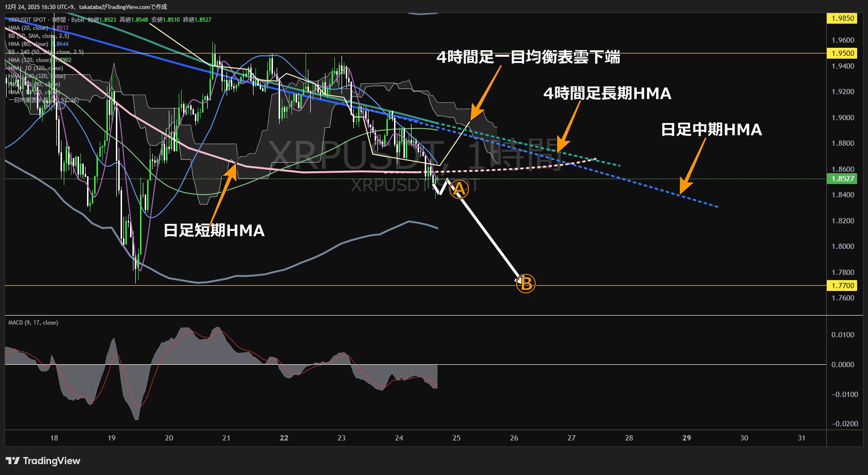Click the Ⓑ marker circle near the 1.7700 line
The width and height of the screenshot is (868, 475).
(526, 283)
